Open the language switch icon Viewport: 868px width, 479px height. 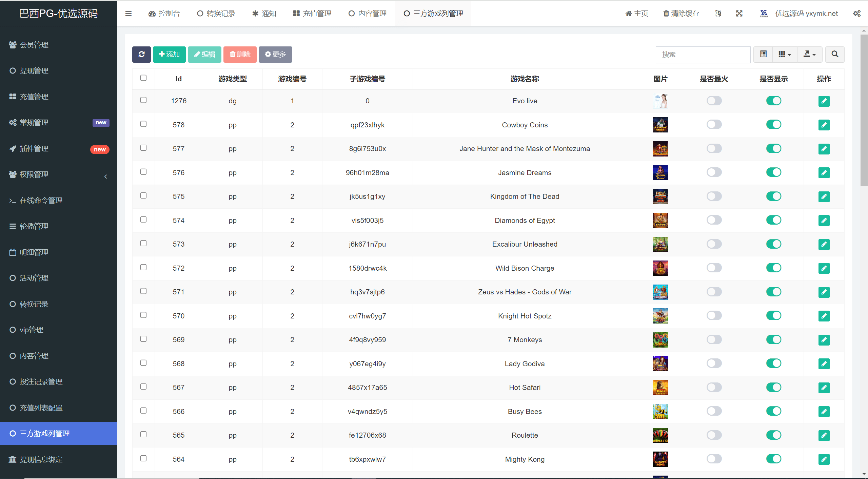(x=718, y=14)
